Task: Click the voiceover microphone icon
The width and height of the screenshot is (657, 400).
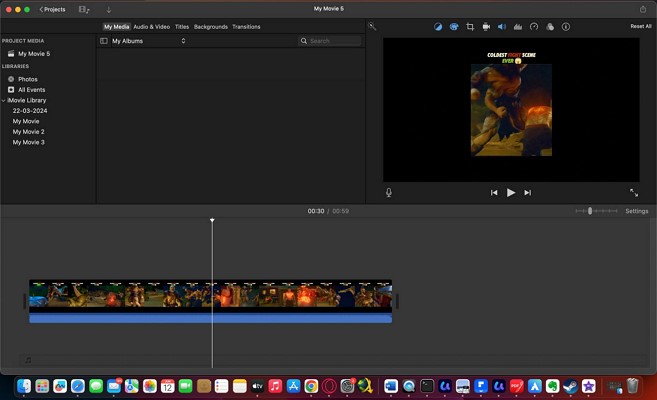Action: 389,192
